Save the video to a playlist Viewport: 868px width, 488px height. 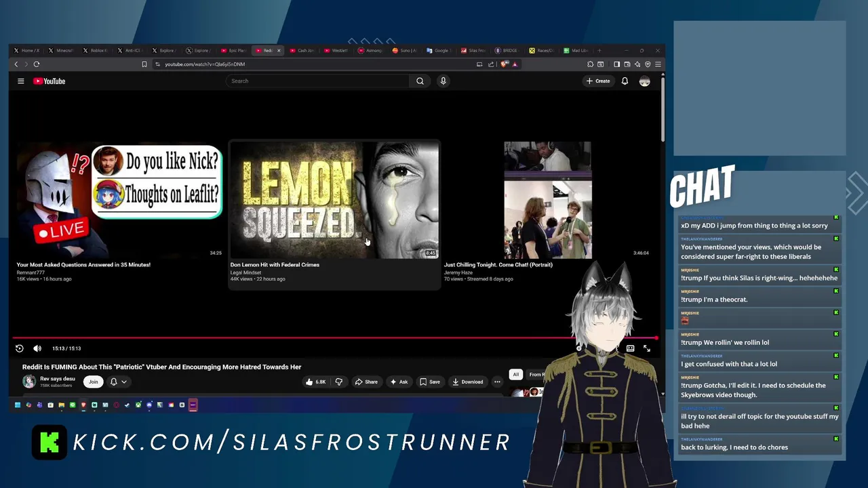coord(430,382)
